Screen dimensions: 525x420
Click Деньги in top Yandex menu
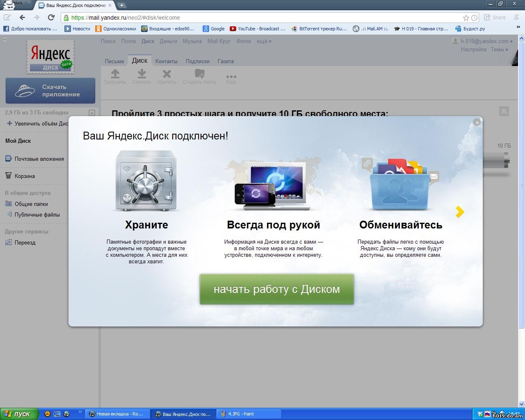pyautogui.click(x=168, y=41)
